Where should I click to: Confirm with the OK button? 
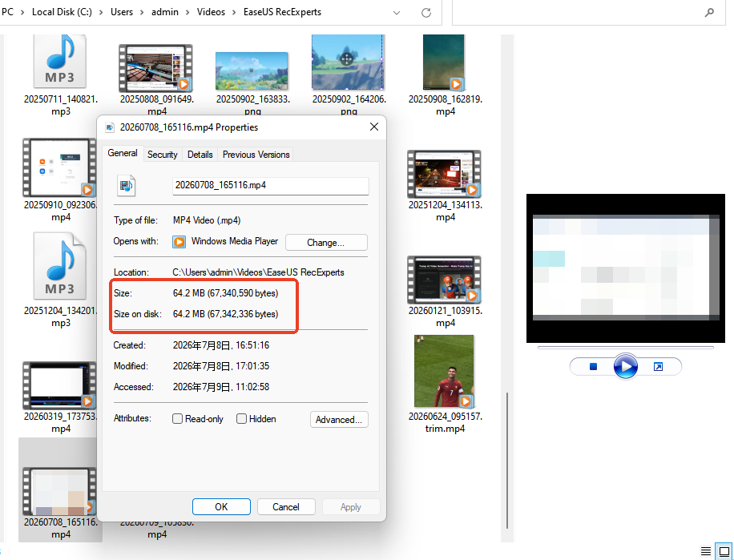221,506
